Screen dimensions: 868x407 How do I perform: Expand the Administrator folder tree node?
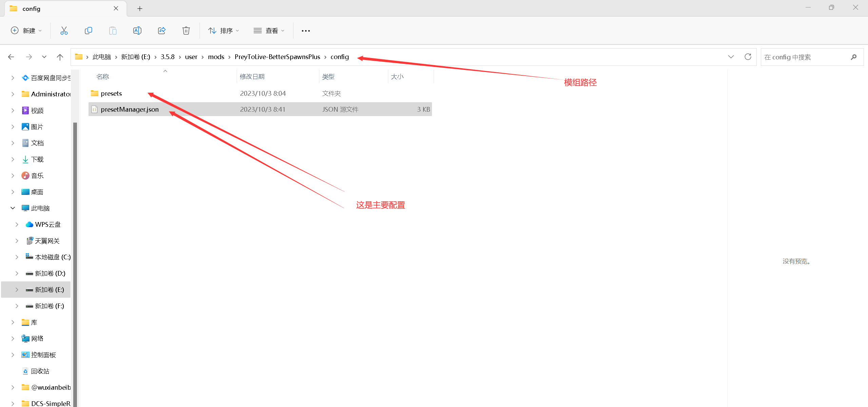(x=13, y=94)
